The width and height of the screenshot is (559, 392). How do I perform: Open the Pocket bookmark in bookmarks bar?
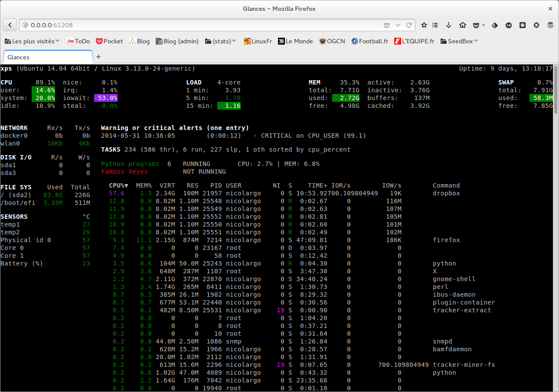click(109, 41)
